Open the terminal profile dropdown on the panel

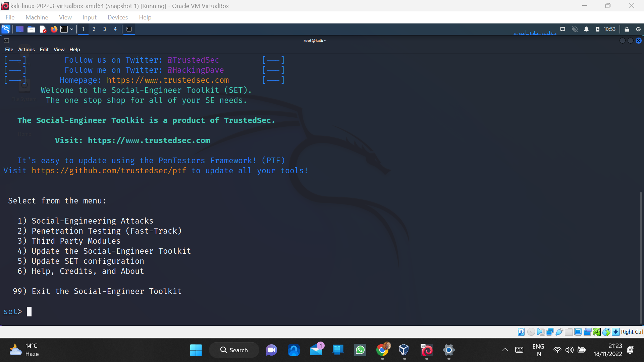tap(72, 29)
